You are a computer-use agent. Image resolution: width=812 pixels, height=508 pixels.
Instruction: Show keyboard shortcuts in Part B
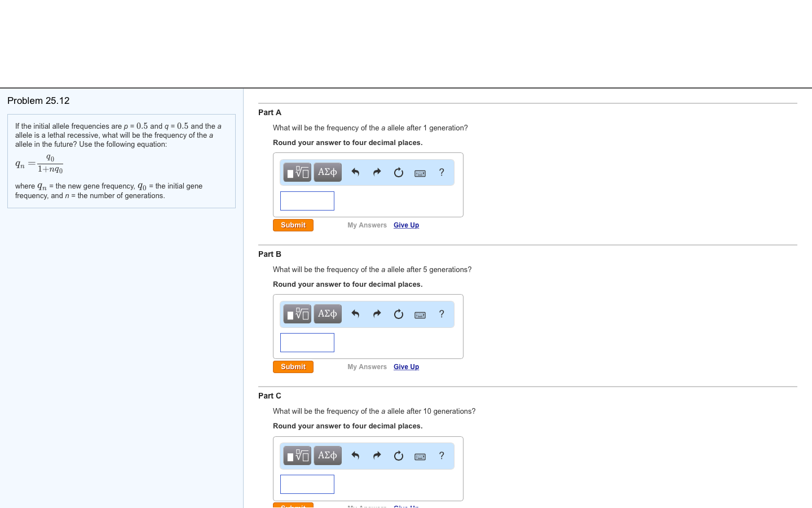pyautogui.click(x=420, y=315)
